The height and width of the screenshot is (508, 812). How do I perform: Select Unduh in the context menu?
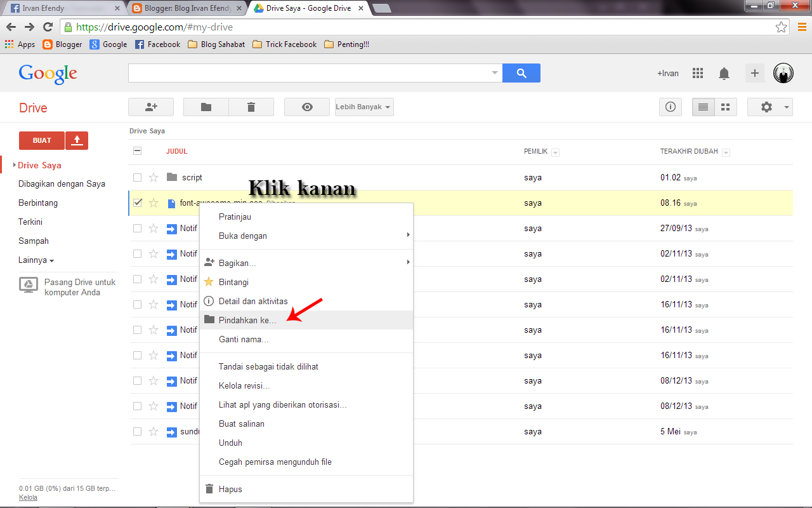306,443
